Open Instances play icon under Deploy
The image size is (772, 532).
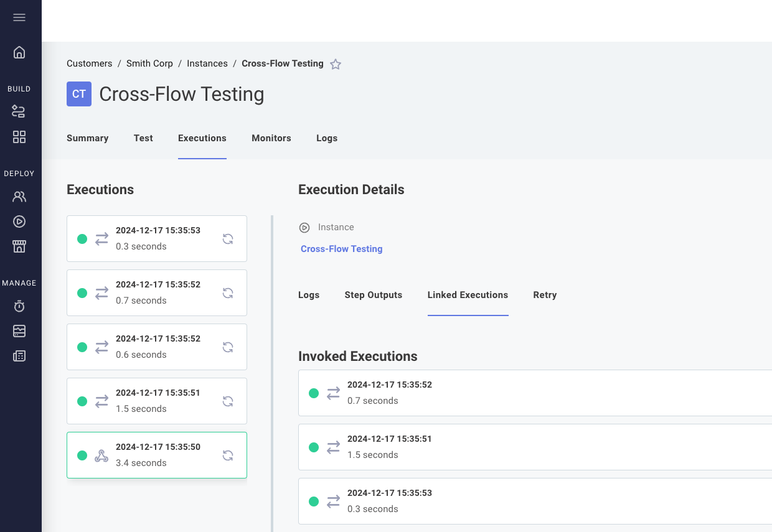click(x=19, y=222)
